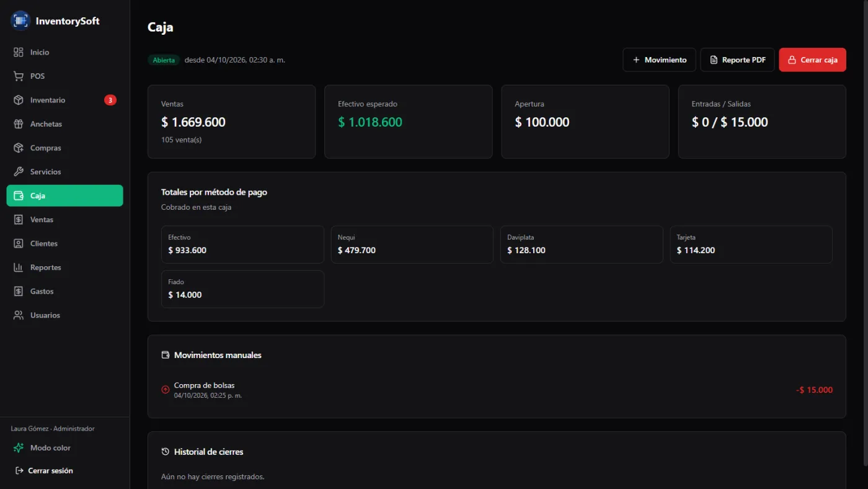Viewport: 868px width, 489px height.
Task: Open the Compras page
Action: [x=65, y=148]
